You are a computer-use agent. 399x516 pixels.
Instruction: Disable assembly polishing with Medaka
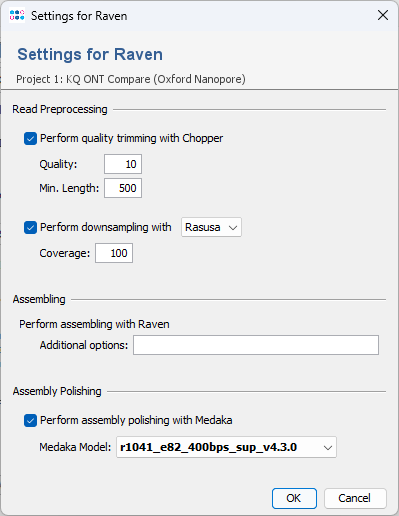(30, 420)
